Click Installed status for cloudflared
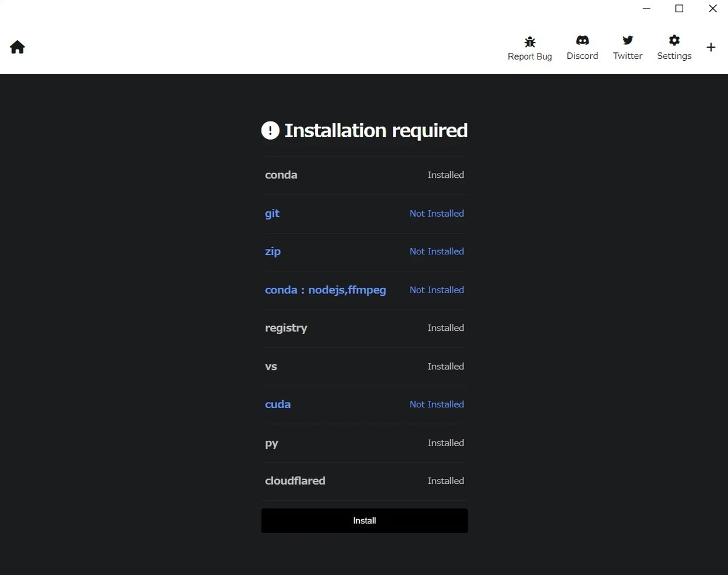Viewport: 728px width, 575px height. coord(446,481)
